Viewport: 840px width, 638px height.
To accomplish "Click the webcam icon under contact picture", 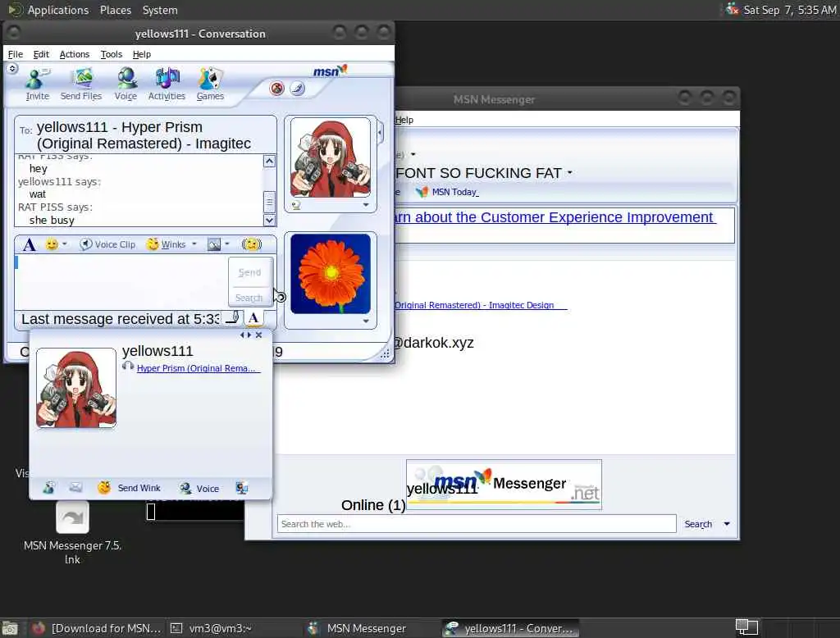I will (x=295, y=205).
